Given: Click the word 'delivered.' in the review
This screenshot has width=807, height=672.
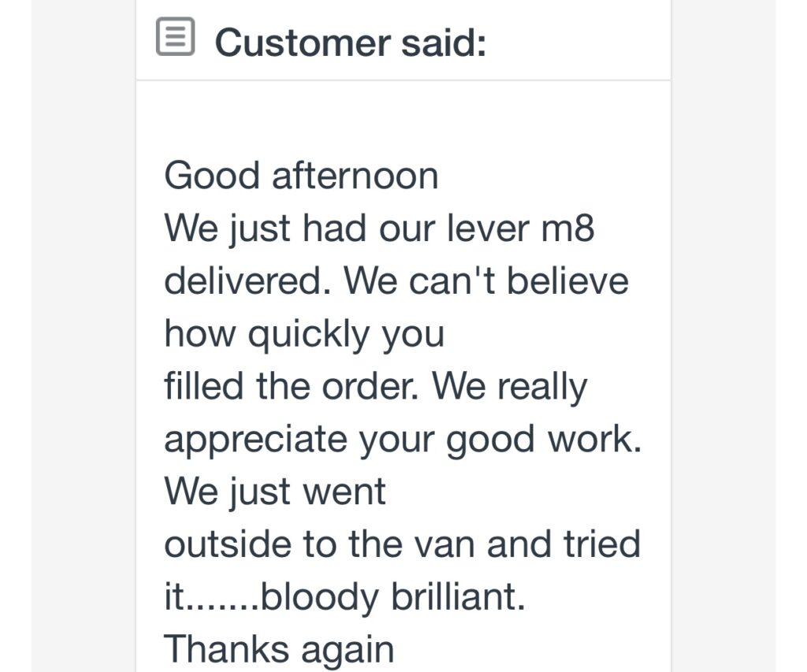Looking at the screenshot, I should [247, 281].
